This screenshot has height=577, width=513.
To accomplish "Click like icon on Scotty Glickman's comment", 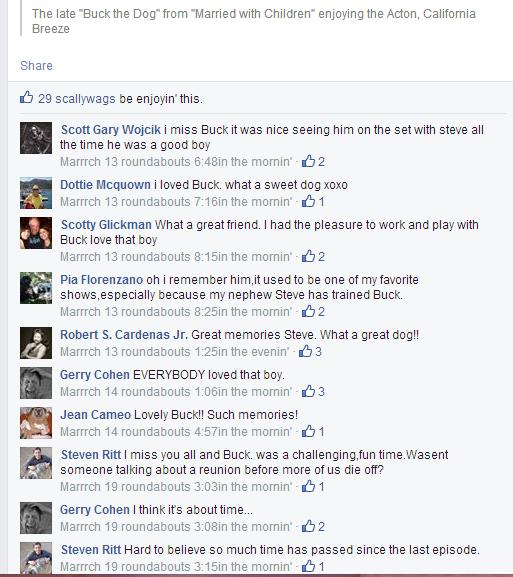I will 308,256.
